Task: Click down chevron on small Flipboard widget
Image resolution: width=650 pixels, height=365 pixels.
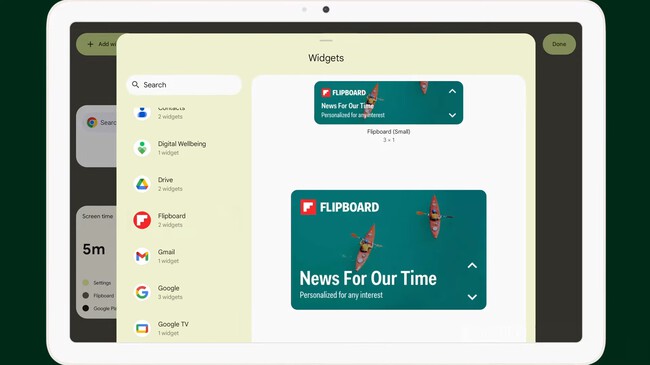Action: click(x=452, y=115)
